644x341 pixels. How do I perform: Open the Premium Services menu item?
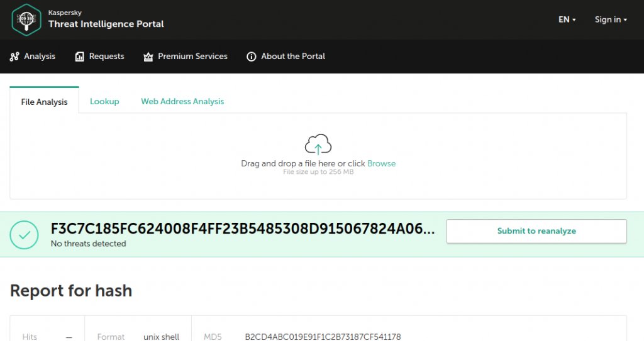192,57
